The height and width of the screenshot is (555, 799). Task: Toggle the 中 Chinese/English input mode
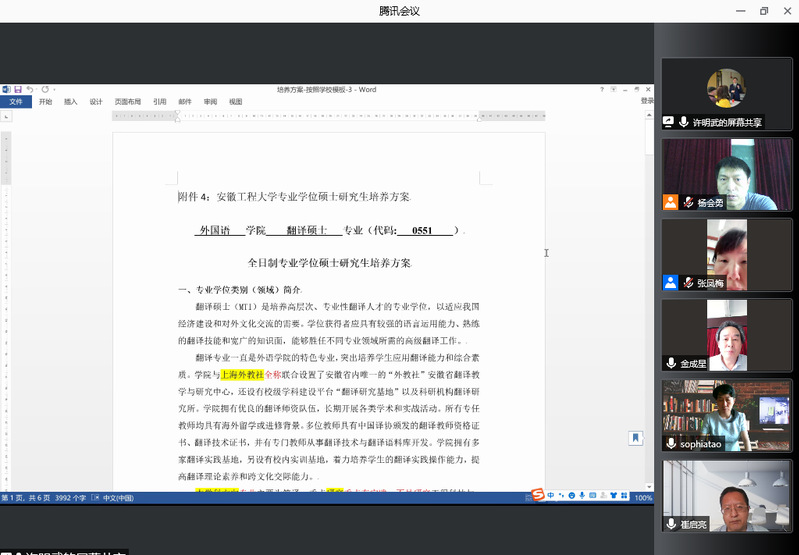pyautogui.click(x=551, y=495)
